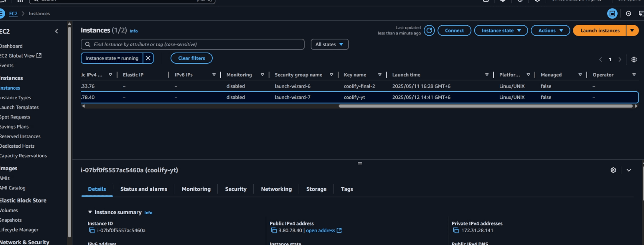Refresh the instances list
The image size is (644, 245).
tap(429, 30)
